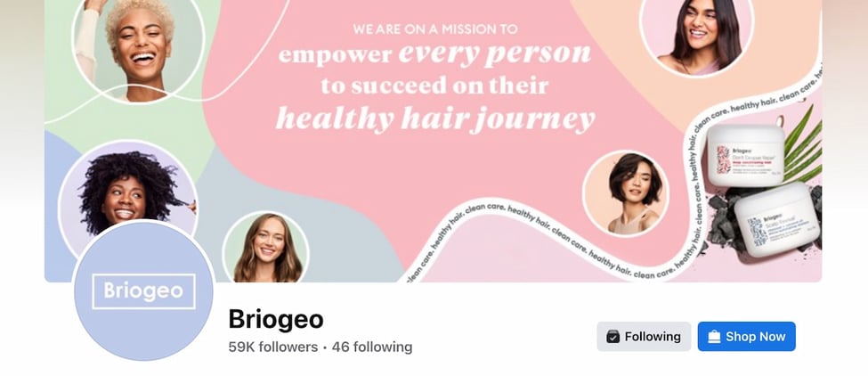Image resolution: width=868 pixels, height=376 pixels.
Task: Click the Shop Now button
Action: point(746,336)
